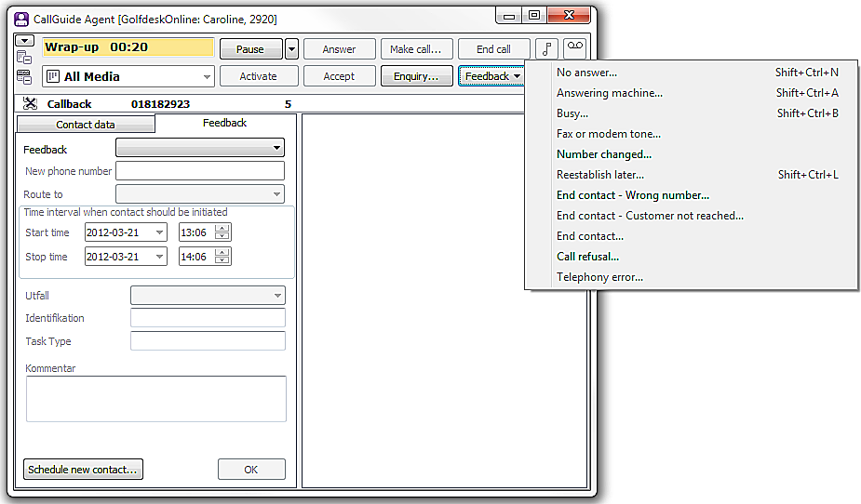The image size is (861, 504).
Task: Click the Callback crossed-phone icon
Action: [30, 103]
